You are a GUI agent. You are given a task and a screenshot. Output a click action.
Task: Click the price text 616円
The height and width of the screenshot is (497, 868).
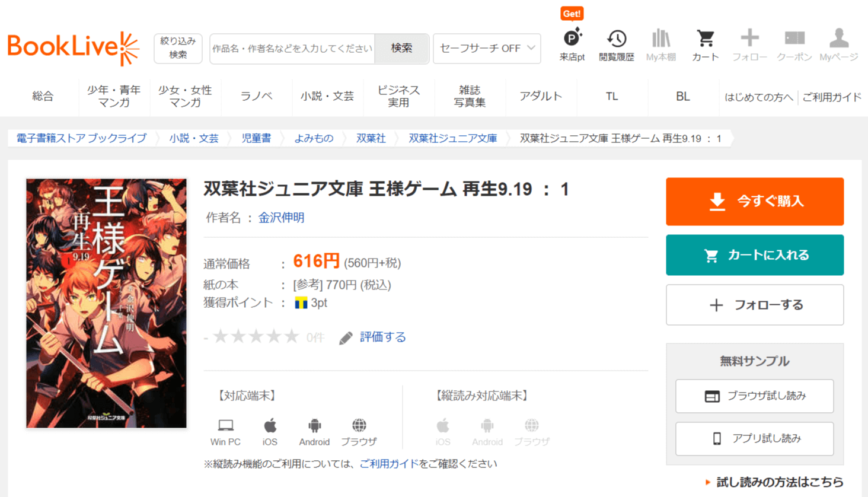click(317, 261)
